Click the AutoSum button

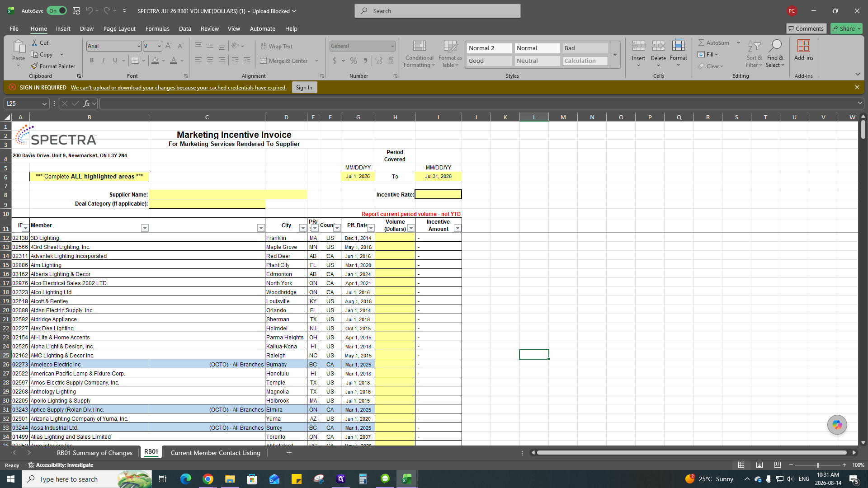[714, 42]
